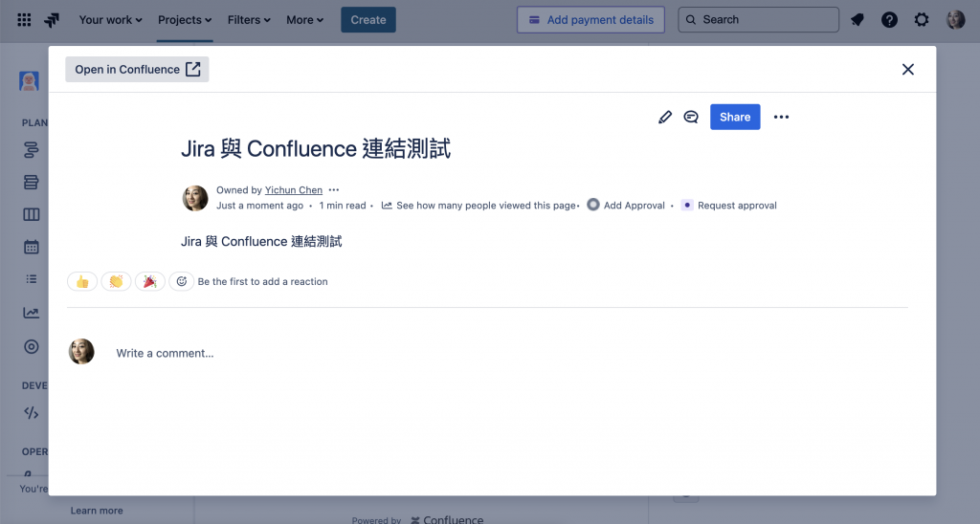Add clapping hands reaction
This screenshot has height=524, width=980.
click(x=116, y=282)
